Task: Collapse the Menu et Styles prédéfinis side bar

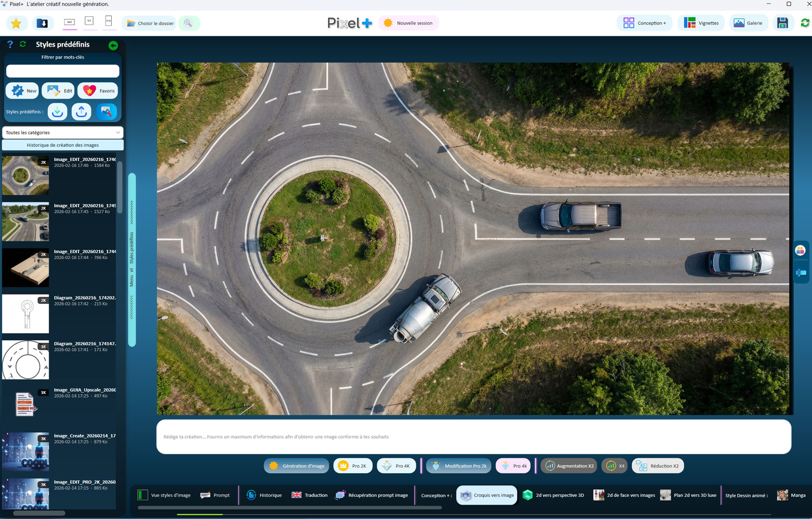Action: 132,260
